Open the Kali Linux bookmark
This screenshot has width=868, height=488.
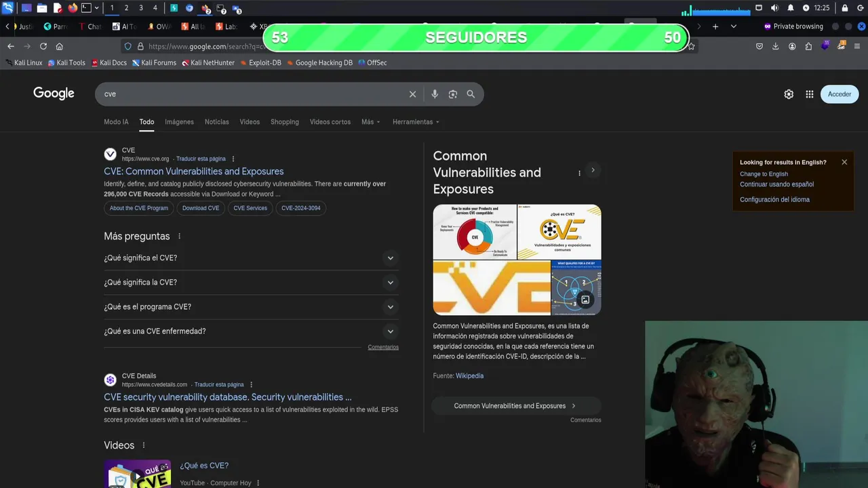coord(24,62)
